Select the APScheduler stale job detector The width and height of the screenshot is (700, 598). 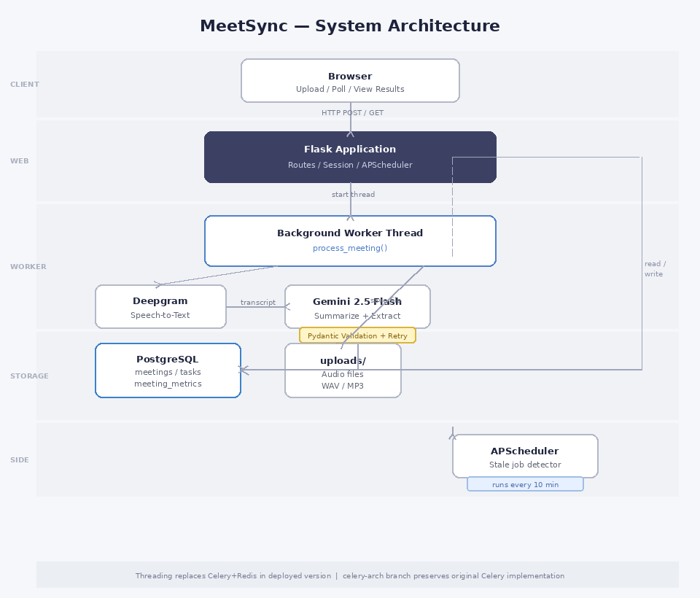(525, 456)
